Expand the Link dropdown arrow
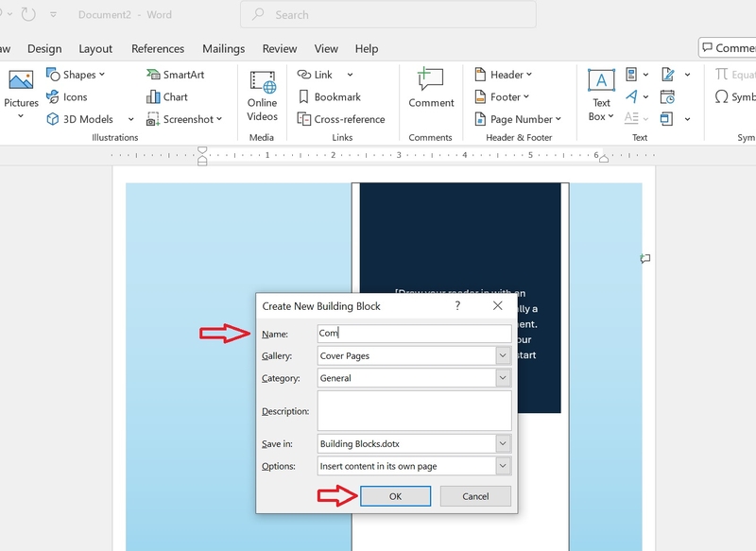 click(350, 75)
